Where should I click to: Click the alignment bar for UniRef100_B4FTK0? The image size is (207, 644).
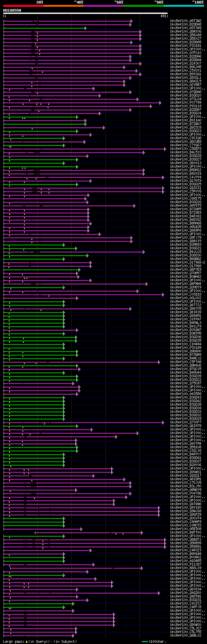(x=89, y=533)
